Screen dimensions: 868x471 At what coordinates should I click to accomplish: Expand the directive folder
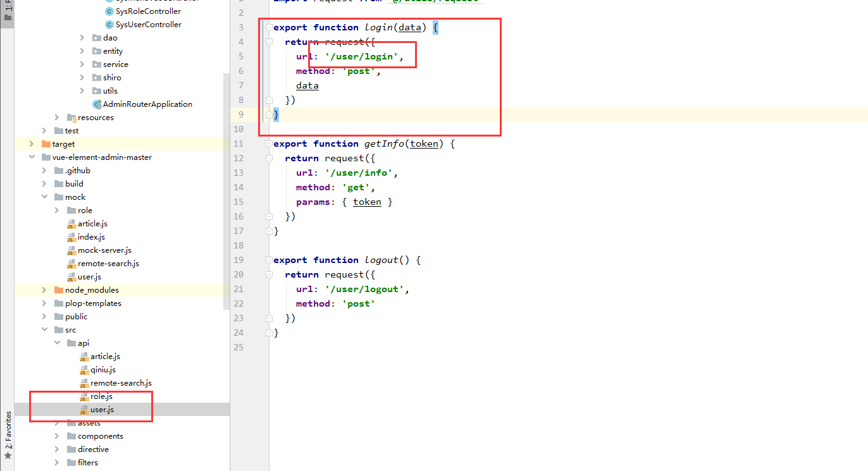[57, 450]
